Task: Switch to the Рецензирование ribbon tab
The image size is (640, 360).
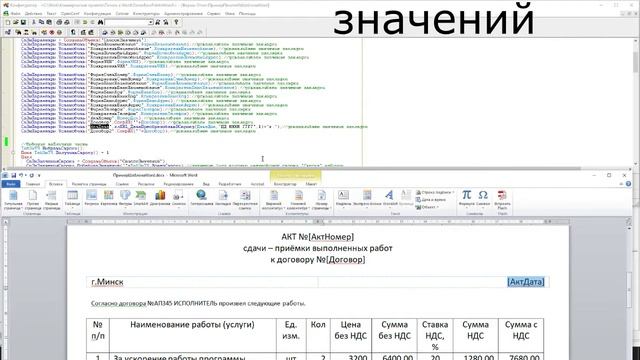Action: (x=178, y=184)
